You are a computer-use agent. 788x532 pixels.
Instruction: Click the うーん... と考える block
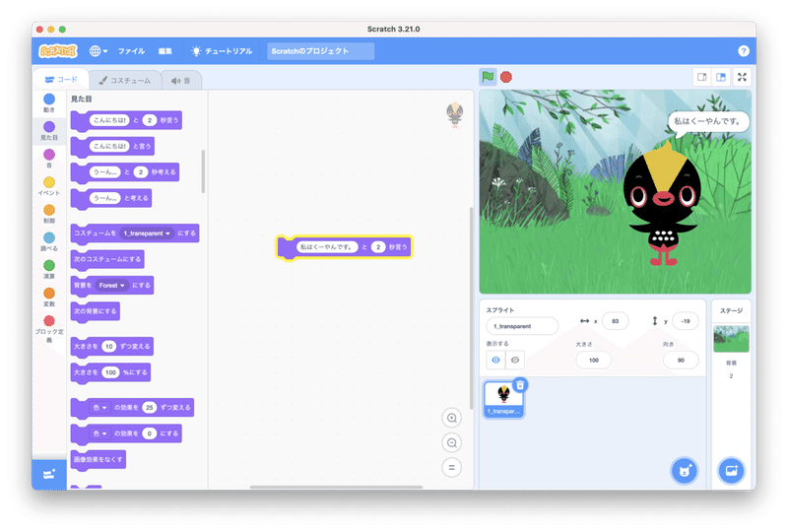(x=111, y=198)
